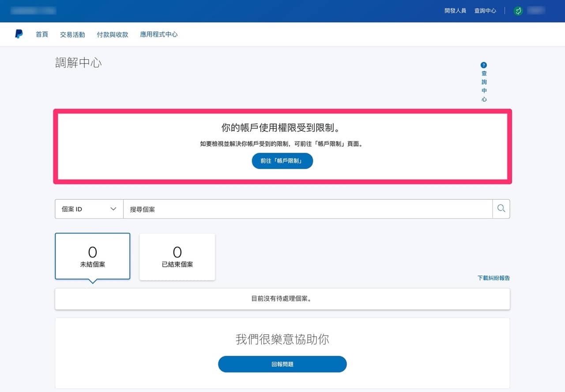This screenshot has width=565, height=392.
Task: Click the 下載糾紛報告 link
Action: coord(493,278)
